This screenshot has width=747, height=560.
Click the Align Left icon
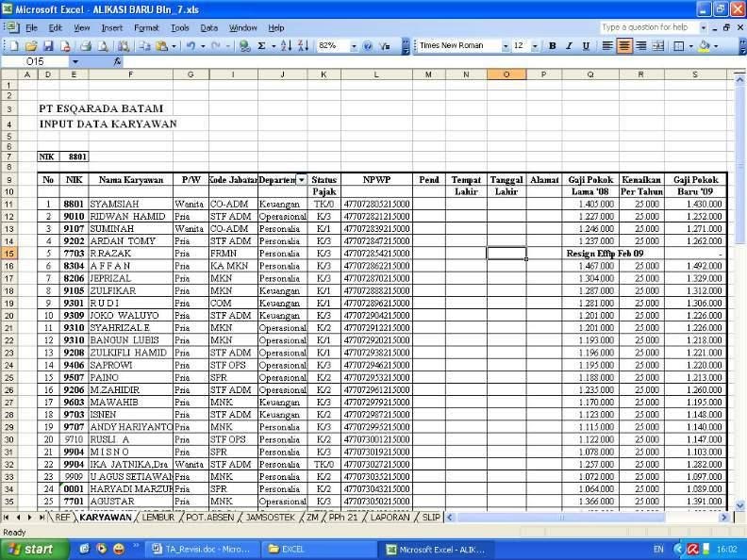click(607, 45)
